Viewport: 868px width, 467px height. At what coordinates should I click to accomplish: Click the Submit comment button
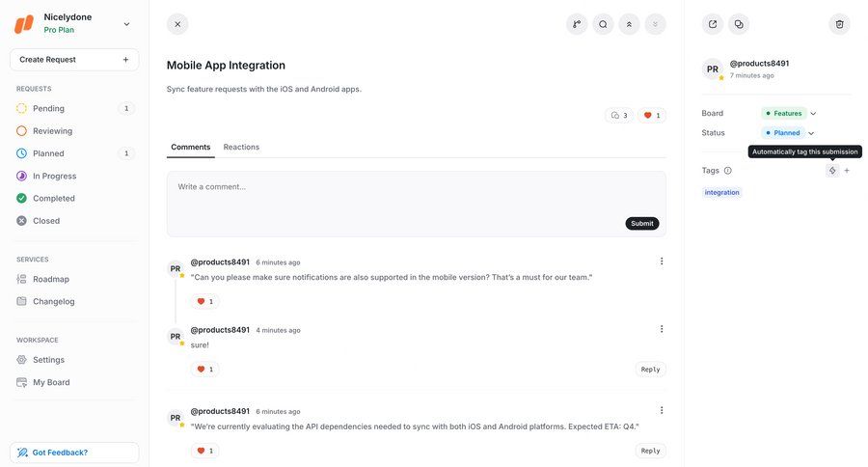click(x=642, y=223)
